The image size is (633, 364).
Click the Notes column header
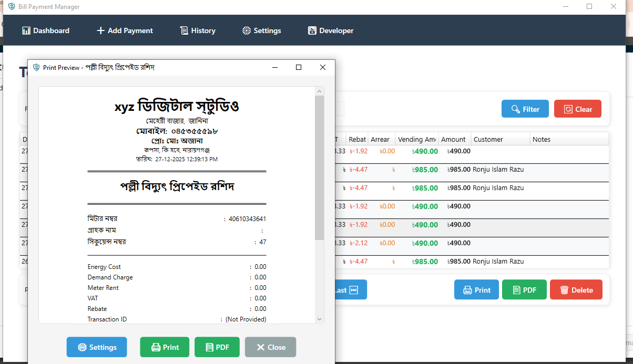(x=540, y=139)
